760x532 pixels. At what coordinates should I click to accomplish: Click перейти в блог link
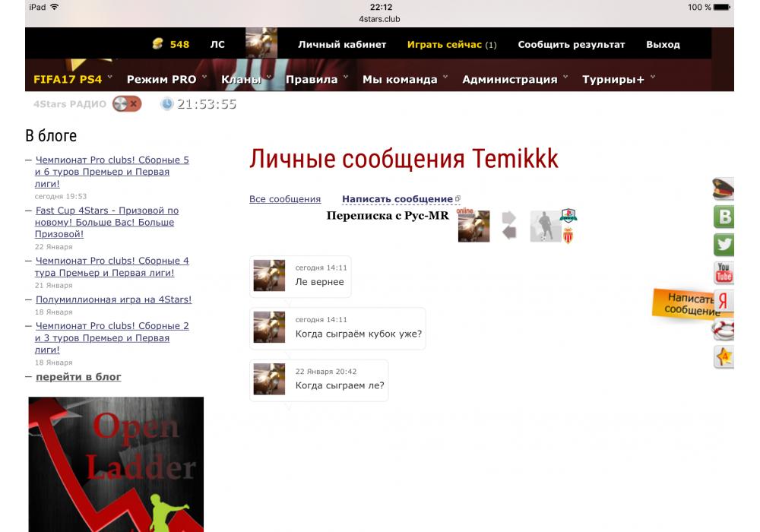[x=78, y=376]
